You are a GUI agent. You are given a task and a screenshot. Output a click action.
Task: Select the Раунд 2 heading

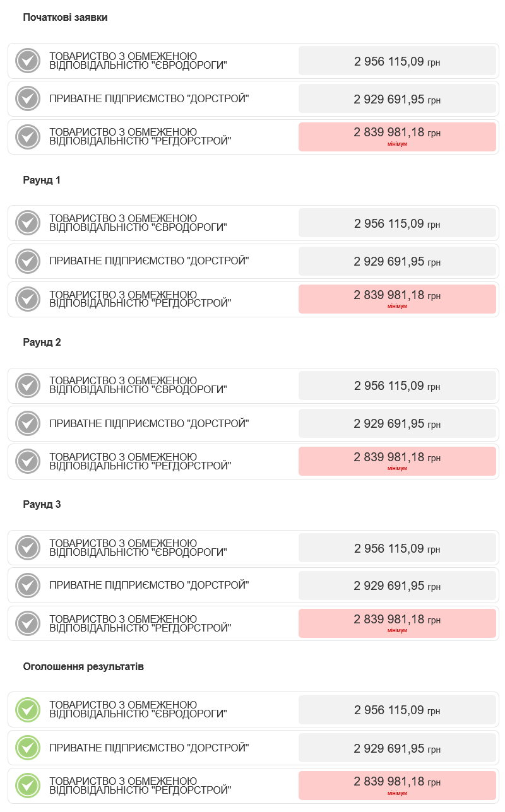click(x=42, y=342)
